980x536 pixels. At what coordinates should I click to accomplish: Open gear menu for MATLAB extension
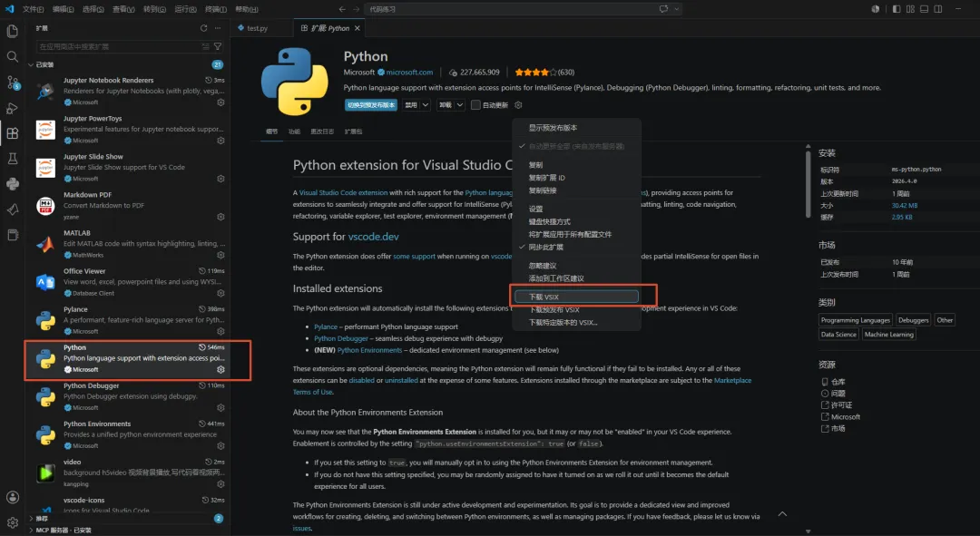click(x=220, y=255)
